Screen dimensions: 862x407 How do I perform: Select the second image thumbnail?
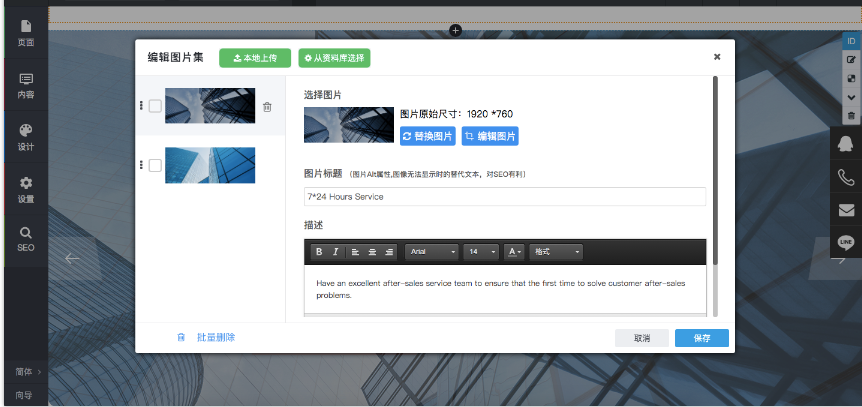pyautogui.click(x=209, y=166)
